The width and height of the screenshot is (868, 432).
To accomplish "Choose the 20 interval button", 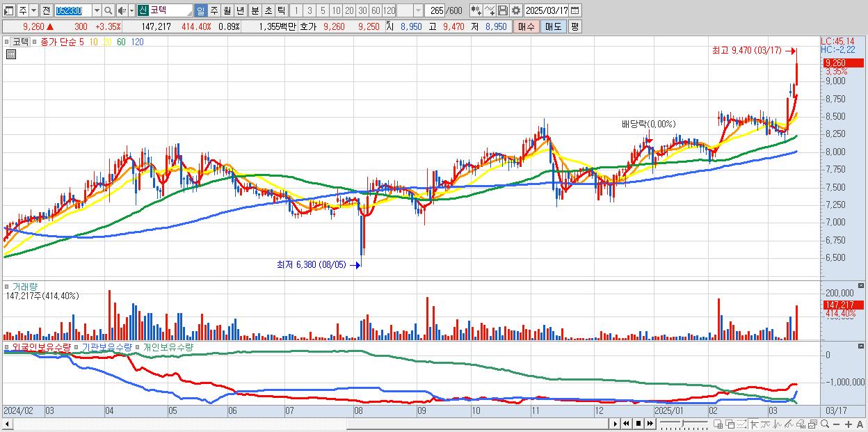I will 349,10.
